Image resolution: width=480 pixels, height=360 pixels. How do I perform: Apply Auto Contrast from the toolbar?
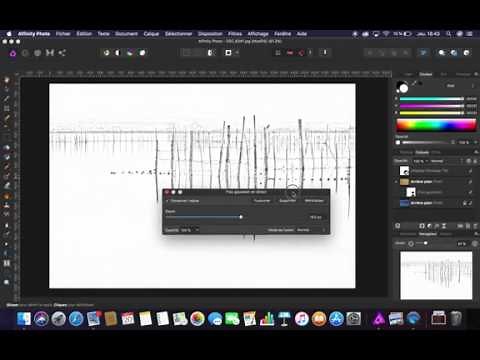[x=118, y=53]
